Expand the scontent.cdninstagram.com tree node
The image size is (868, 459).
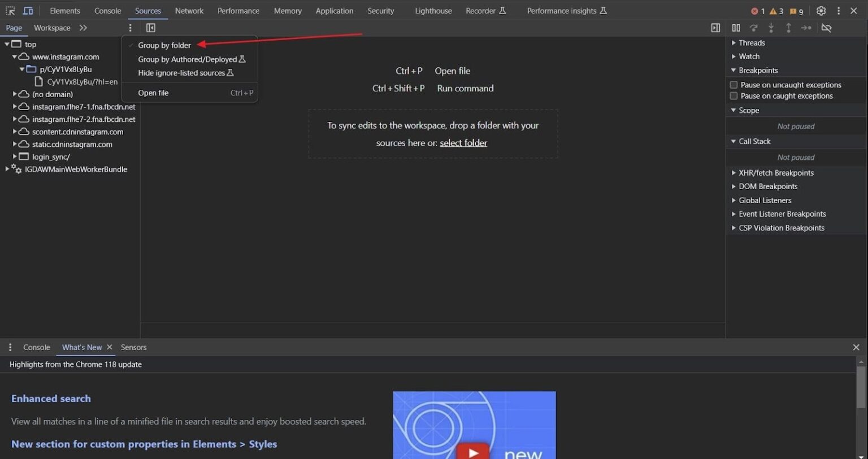coord(15,132)
